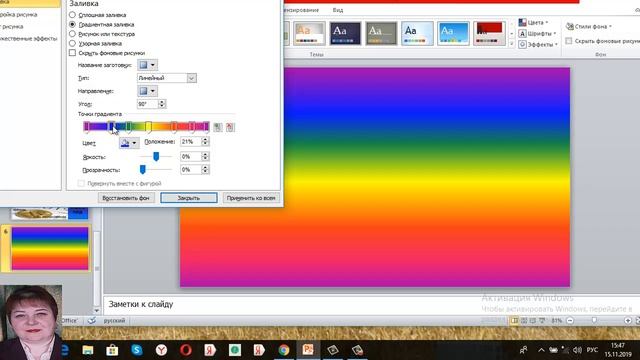Open the gradient type (Тип) combo box
This screenshot has height=360, width=640.
pos(167,78)
